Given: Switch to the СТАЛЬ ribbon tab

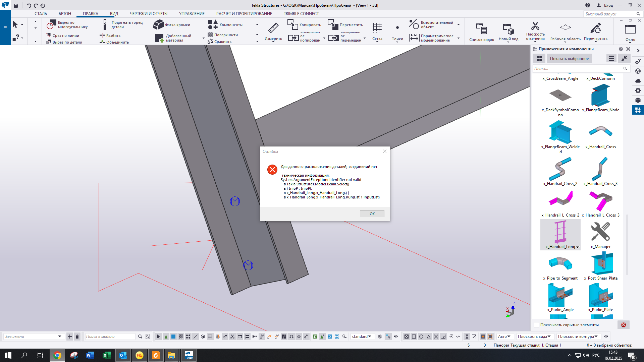Looking at the screenshot, I should point(41,14).
